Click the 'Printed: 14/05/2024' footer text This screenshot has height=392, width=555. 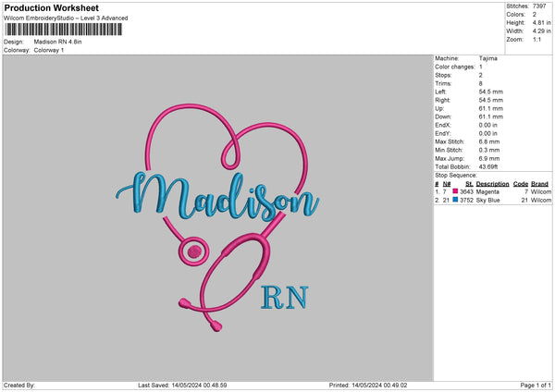(x=368, y=385)
